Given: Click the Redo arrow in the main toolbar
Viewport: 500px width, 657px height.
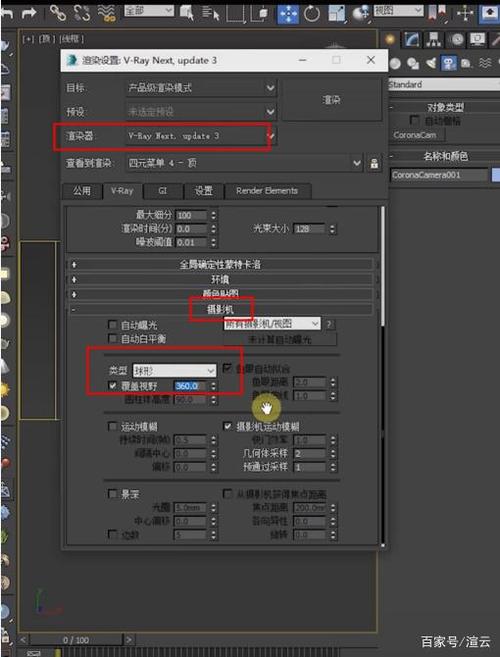Looking at the screenshot, I should pyautogui.click(x=28, y=13).
